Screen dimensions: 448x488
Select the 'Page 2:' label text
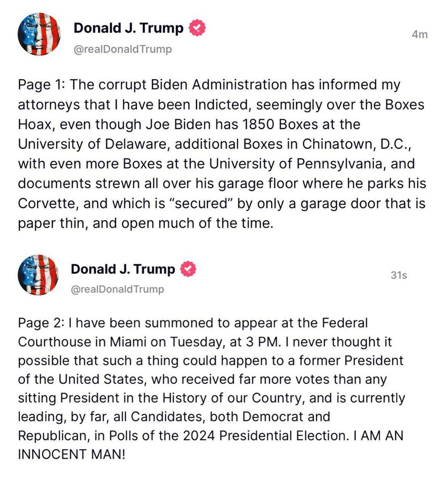(x=41, y=323)
